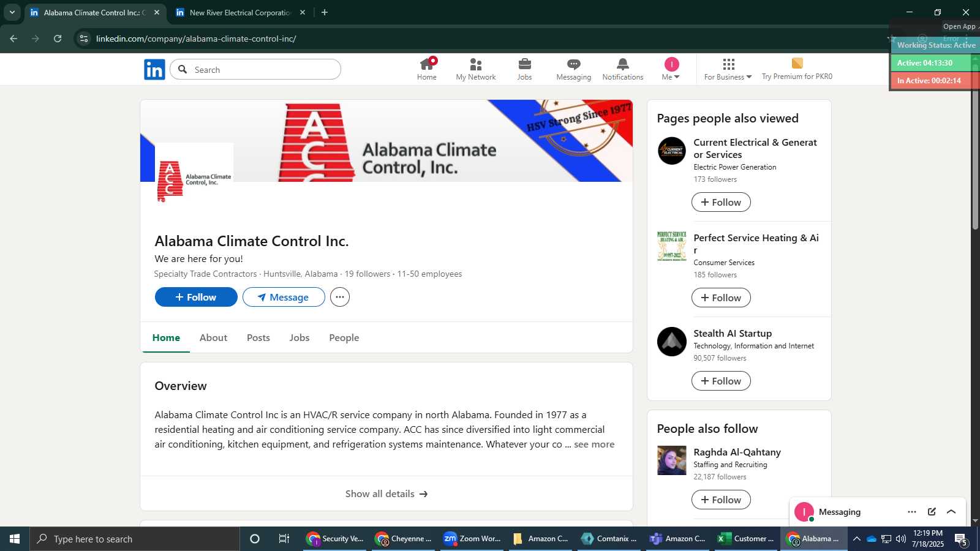
Task: Switch to the Posts tab
Action: click(x=258, y=337)
